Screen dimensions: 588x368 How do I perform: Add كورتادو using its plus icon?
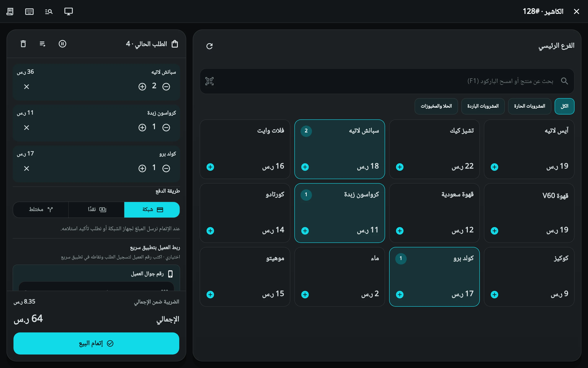[210, 231]
